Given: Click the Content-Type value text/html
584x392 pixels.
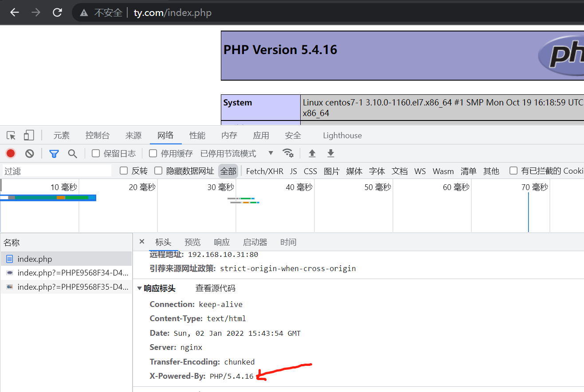Looking at the screenshot, I should pos(226,319).
